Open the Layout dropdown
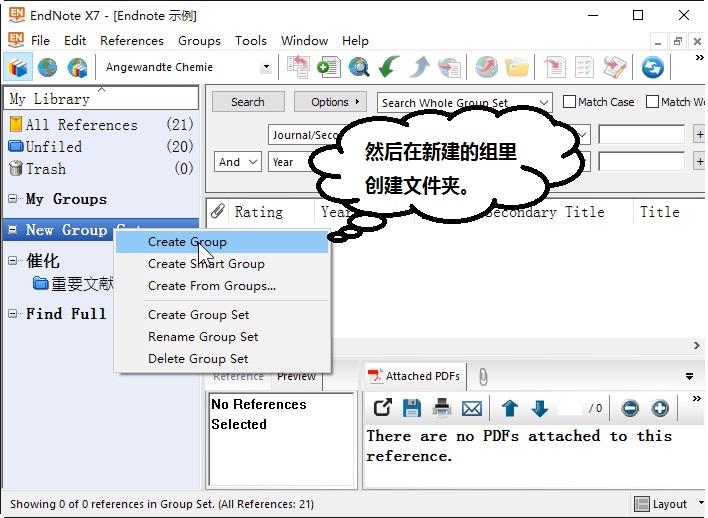Viewport: 708px width, 518px height. (x=701, y=503)
